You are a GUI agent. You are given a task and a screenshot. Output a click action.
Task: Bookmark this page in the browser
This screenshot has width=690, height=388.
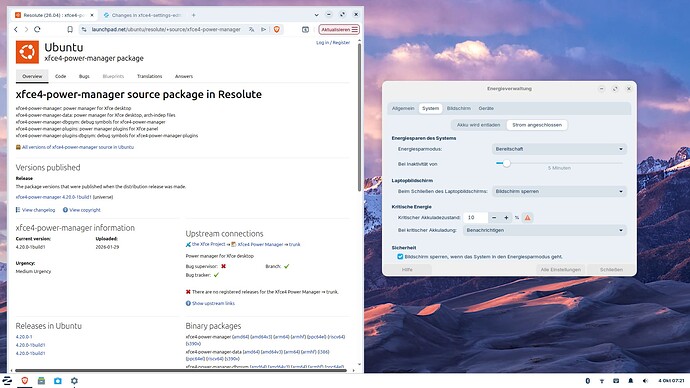[70, 29]
